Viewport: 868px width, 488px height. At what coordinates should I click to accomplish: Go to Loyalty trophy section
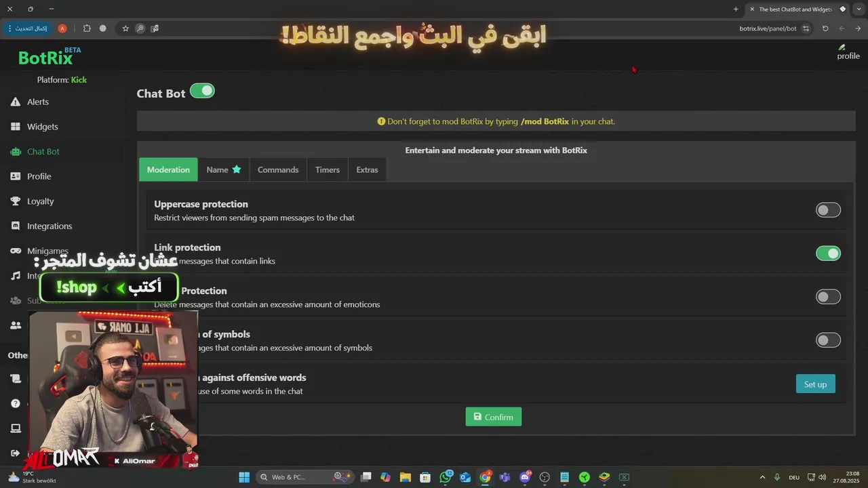pos(40,201)
